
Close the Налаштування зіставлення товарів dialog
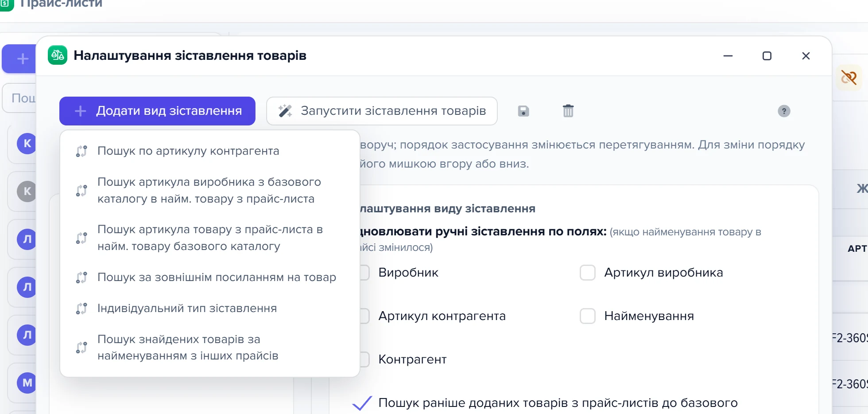pyautogui.click(x=806, y=56)
